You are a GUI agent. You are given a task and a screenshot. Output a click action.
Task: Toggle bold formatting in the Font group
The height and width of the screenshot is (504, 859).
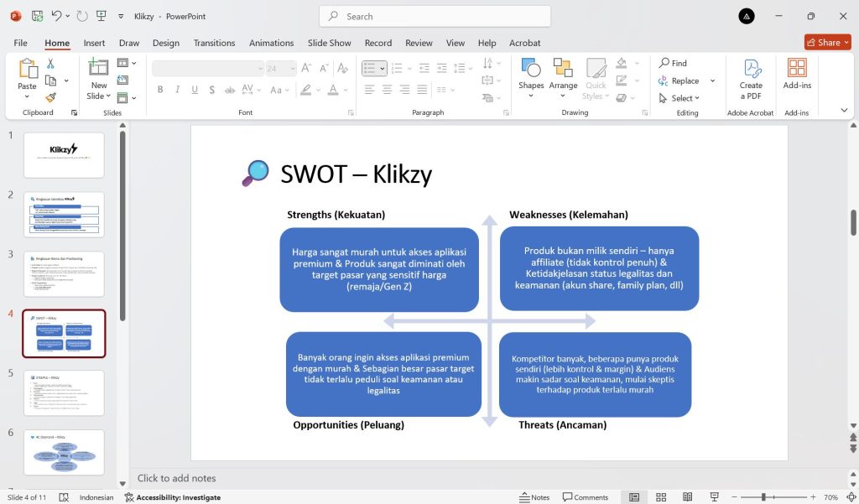[159, 89]
